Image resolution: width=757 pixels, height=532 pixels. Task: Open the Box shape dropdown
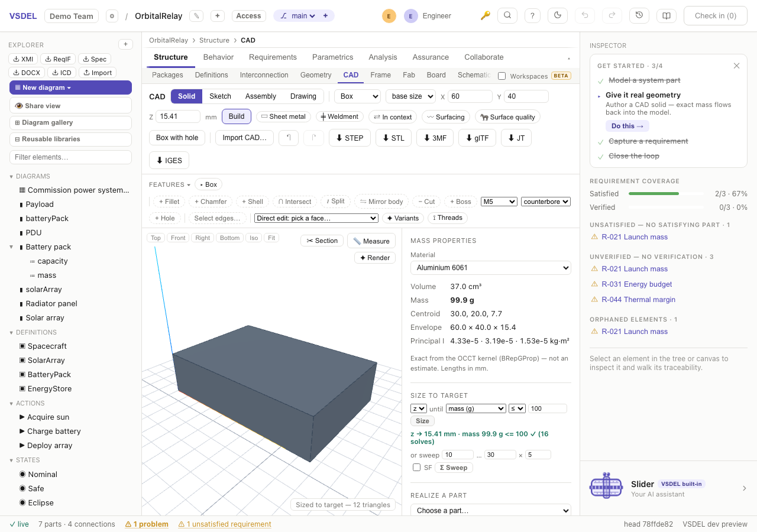pyautogui.click(x=357, y=96)
